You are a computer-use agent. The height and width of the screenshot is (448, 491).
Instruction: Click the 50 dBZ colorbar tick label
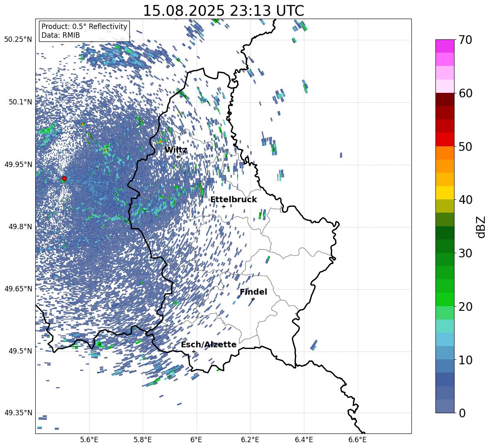click(x=465, y=146)
